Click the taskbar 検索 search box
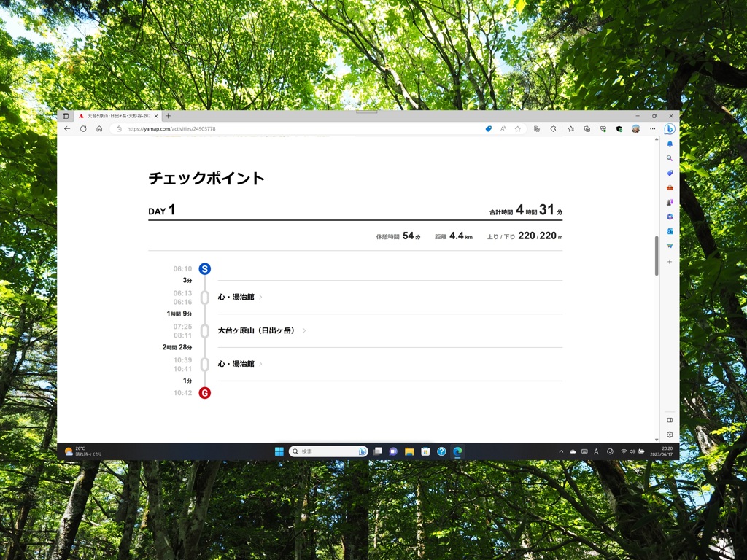This screenshot has height=560, width=747. pos(328,451)
